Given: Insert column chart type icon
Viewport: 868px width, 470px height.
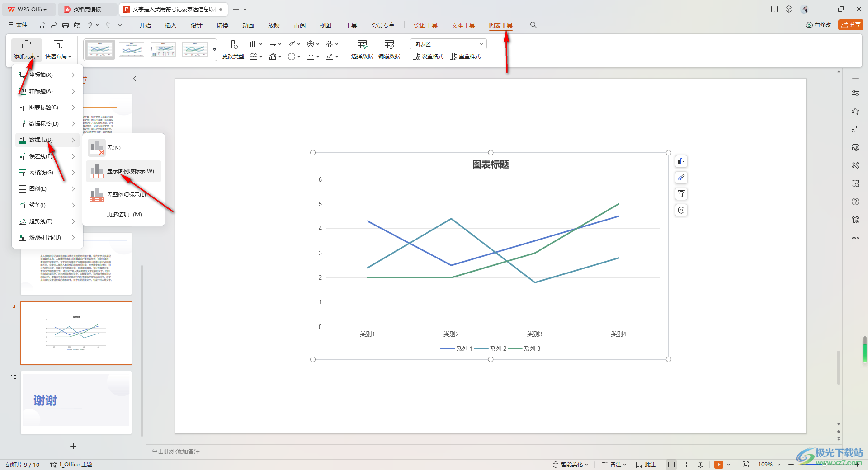Looking at the screenshot, I should (256, 44).
